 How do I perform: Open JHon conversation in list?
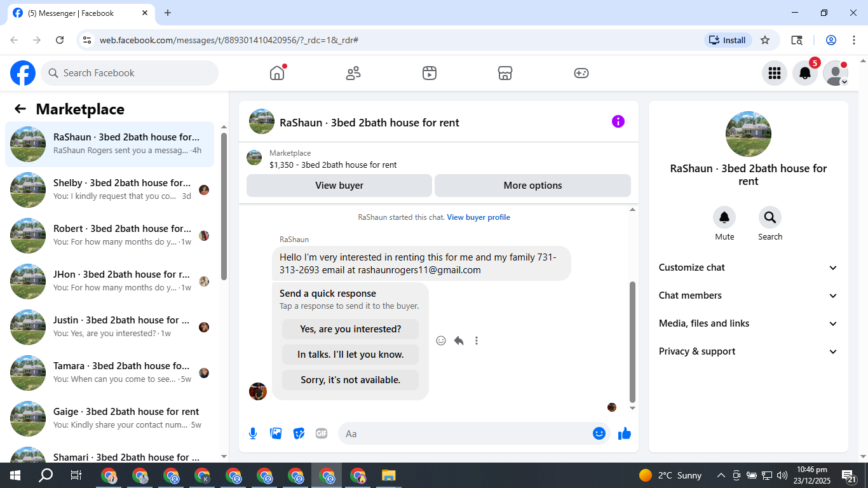[x=109, y=281]
